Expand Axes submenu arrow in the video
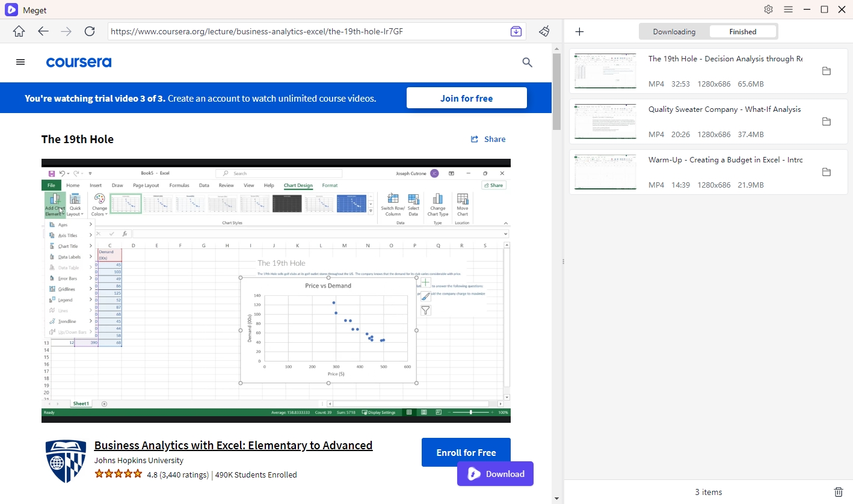This screenshot has height=504, width=853. click(91, 224)
